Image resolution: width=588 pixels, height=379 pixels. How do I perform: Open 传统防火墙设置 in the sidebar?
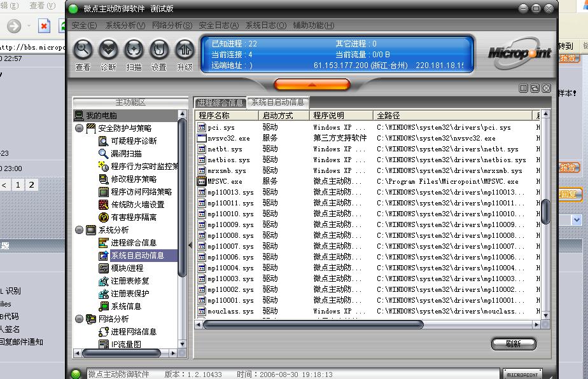point(137,205)
